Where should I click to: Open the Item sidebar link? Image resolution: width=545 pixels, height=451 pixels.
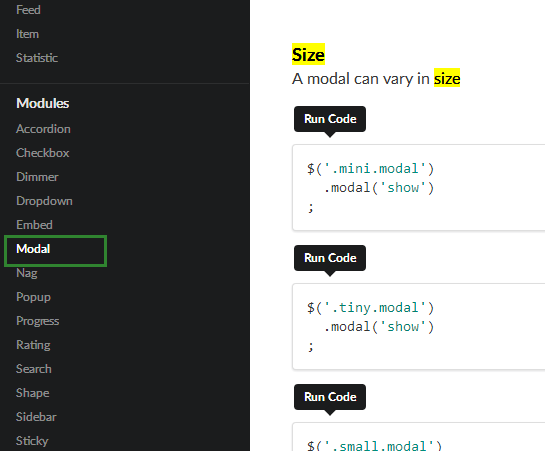pos(27,34)
